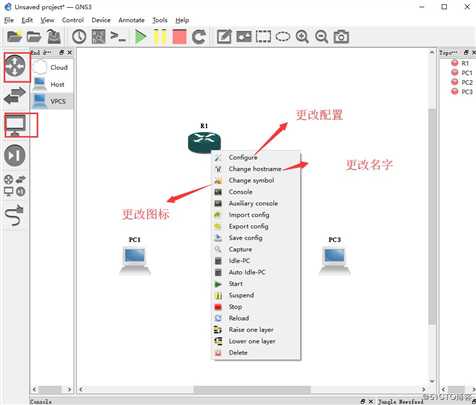Select Auto Idle-PC menu entry
Image resolution: width=476 pixels, height=405 pixels.
(x=256, y=272)
